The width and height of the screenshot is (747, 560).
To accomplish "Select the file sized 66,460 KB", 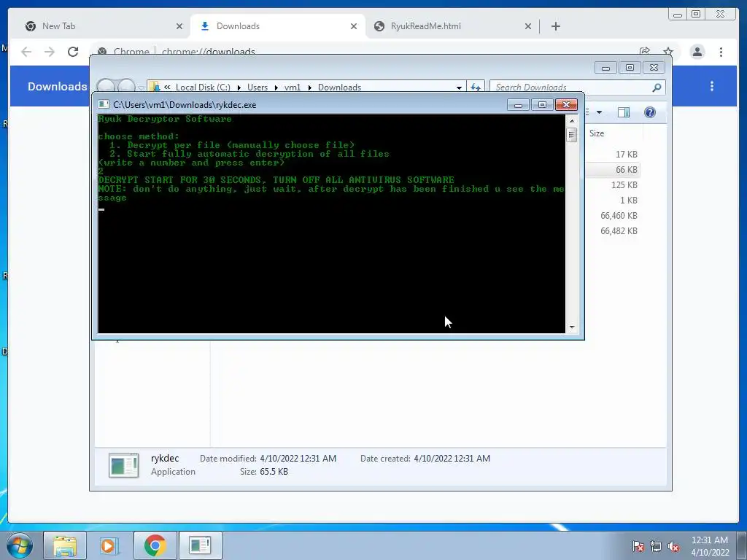I will (x=619, y=216).
